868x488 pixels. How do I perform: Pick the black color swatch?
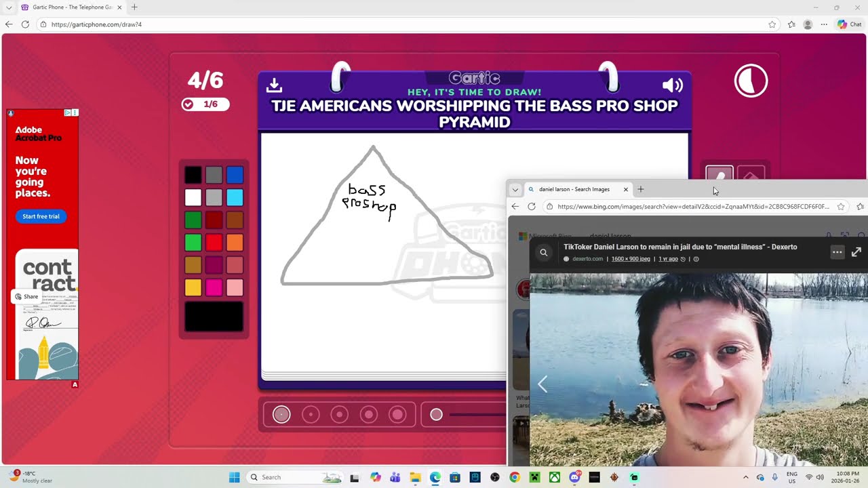pyautogui.click(x=193, y=175)
